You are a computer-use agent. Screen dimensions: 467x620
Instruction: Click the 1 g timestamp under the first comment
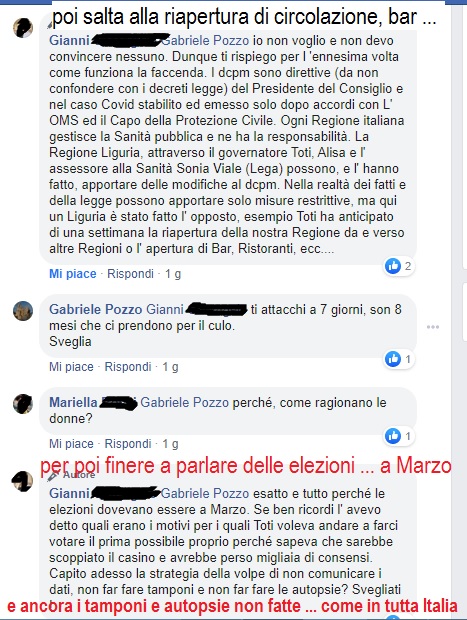point(173,274)
